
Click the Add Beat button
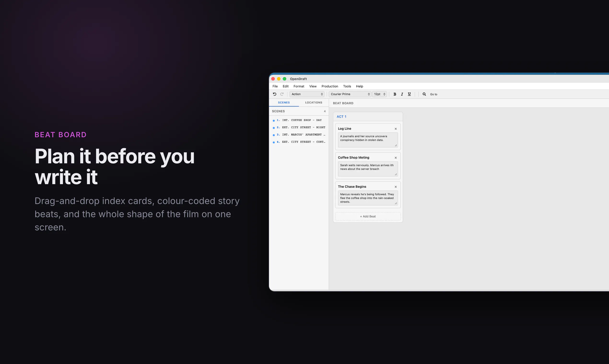(x=368, y=216)
